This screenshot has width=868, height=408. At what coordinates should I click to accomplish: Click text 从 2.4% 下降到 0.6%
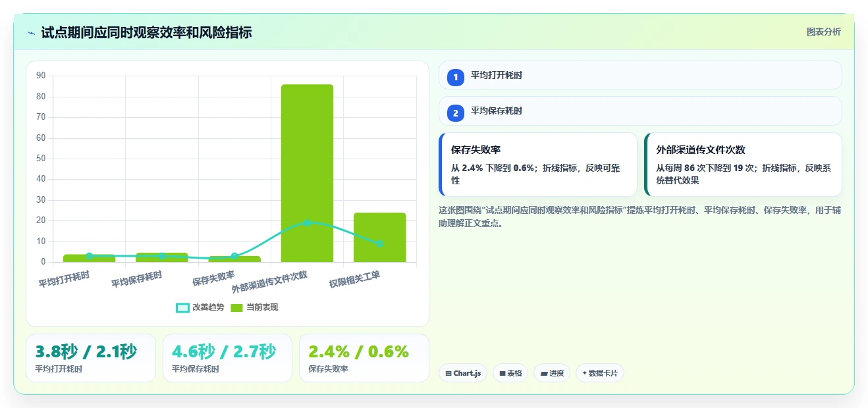[493, 168]
